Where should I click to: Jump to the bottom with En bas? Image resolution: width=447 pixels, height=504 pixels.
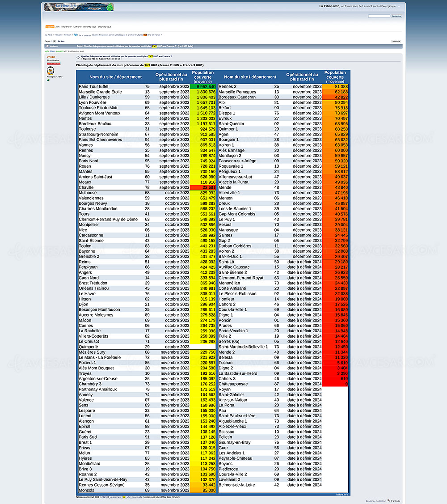(x=61, y=41)
